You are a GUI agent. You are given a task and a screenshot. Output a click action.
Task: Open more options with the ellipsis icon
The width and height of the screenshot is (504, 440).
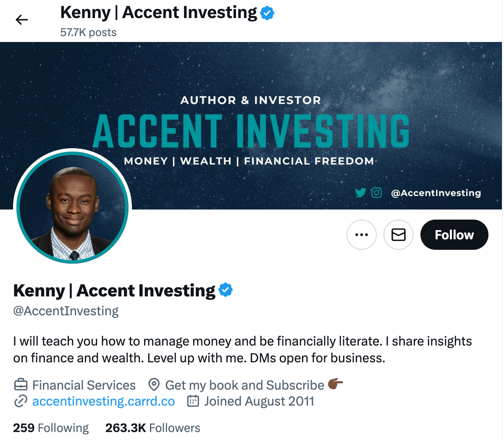click(361, 235)
